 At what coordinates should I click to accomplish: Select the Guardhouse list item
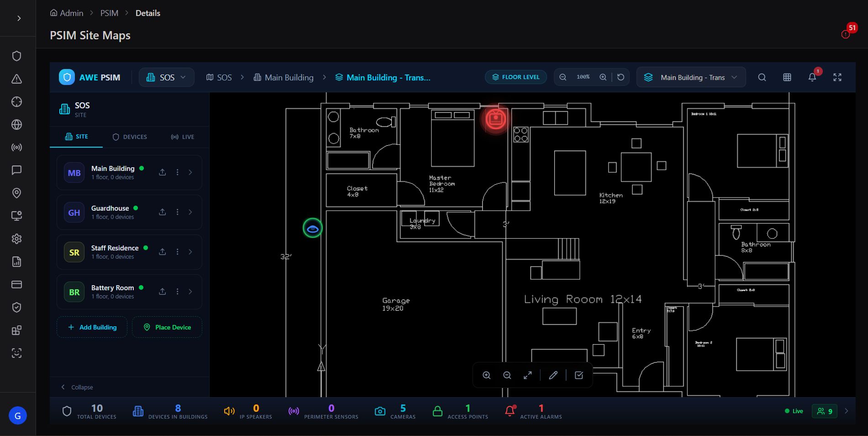tap(129, 212)
